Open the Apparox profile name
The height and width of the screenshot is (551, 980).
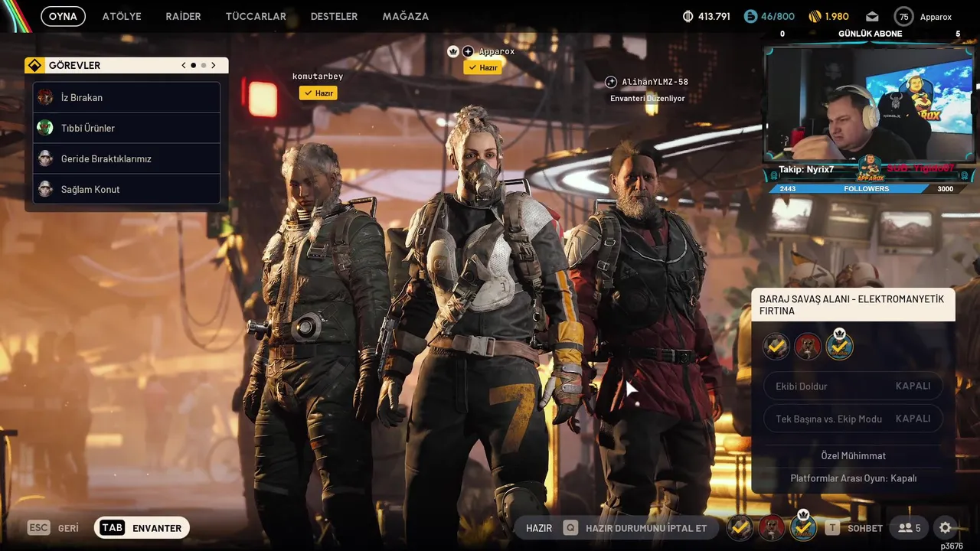(936, 17)
